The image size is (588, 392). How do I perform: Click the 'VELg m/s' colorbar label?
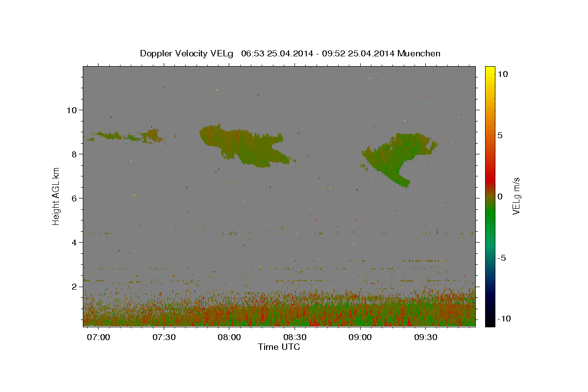click(x=516, y=196)
